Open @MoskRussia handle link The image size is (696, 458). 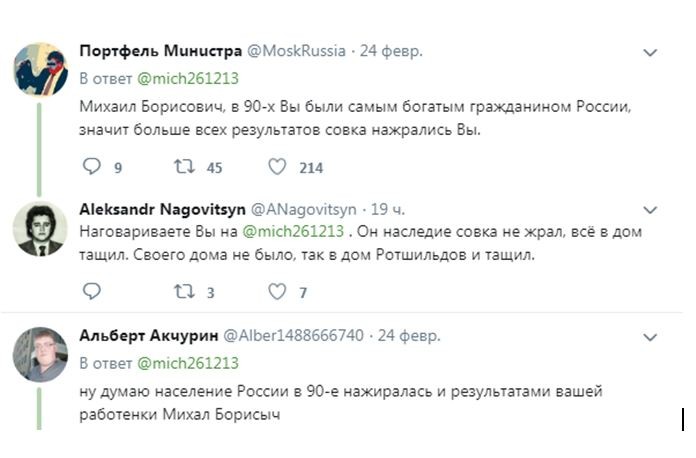point(297,51)
